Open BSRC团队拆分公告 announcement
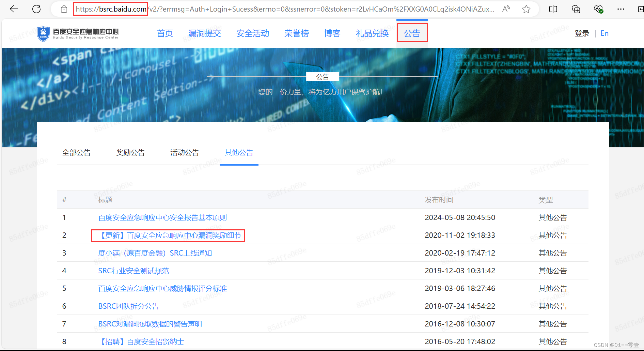Image resolution: width=644 pixels, height=351 pixels. click(128, 306)
